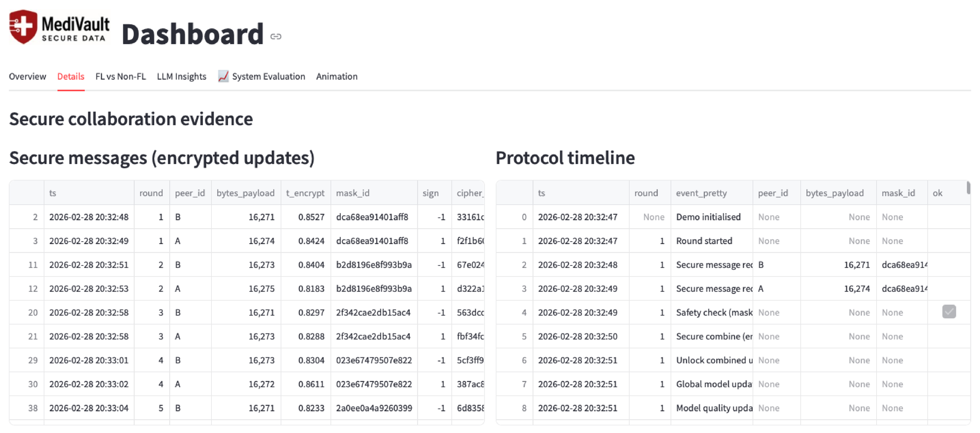Select the FL vs Non-FL tab
The image size is (980, 433).
point(120,76)
